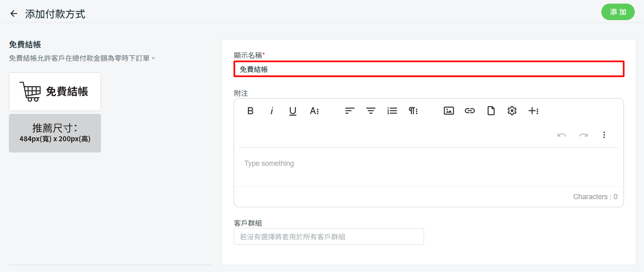Toggle underline formatting

[293, 111]
